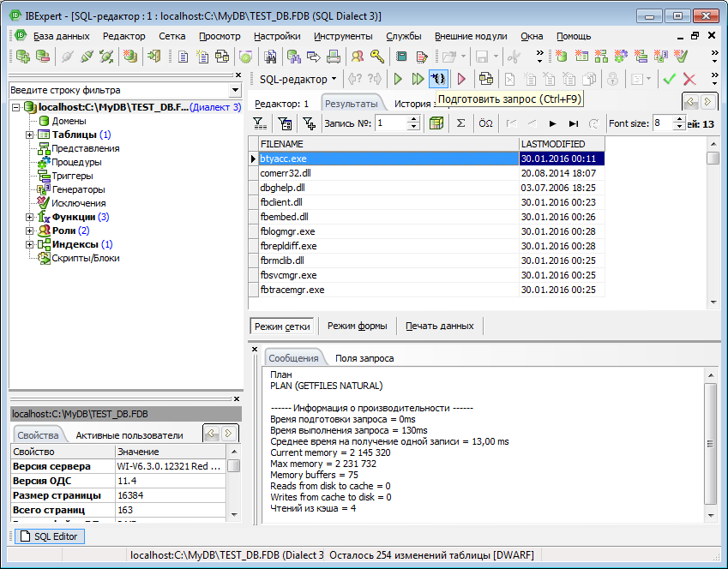Click the Create Database icon with red star
Screen dimensions: 728x569
pyautogui.click(x=130, y=57)
